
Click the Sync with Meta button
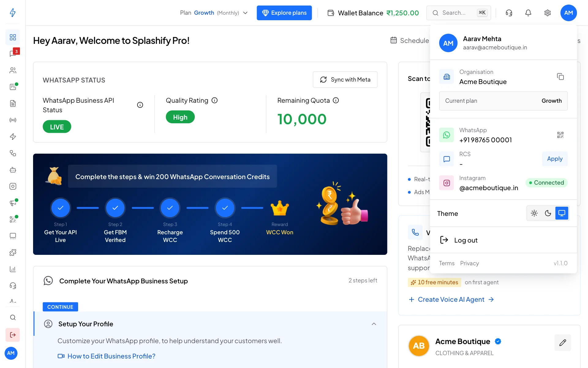(345, 80)
